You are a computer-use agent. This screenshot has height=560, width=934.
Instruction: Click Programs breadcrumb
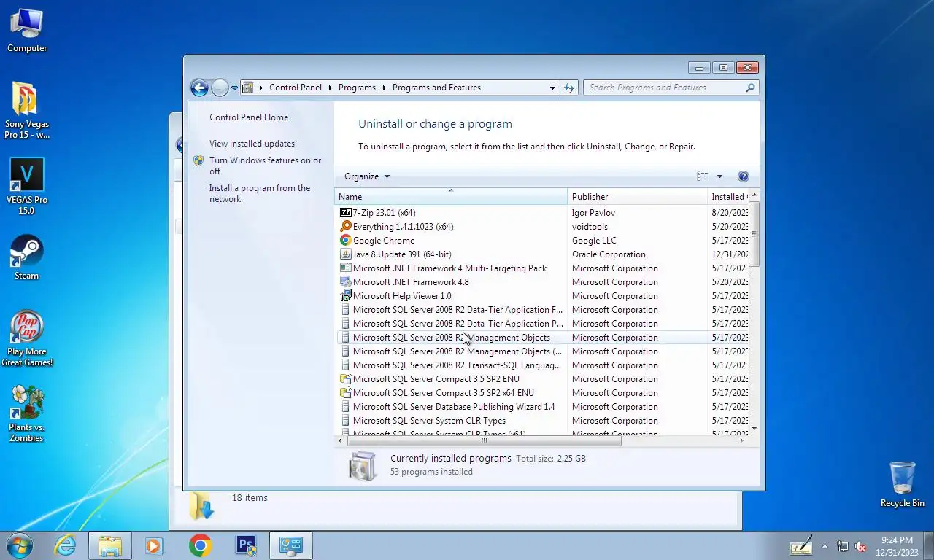click(357, 87)
